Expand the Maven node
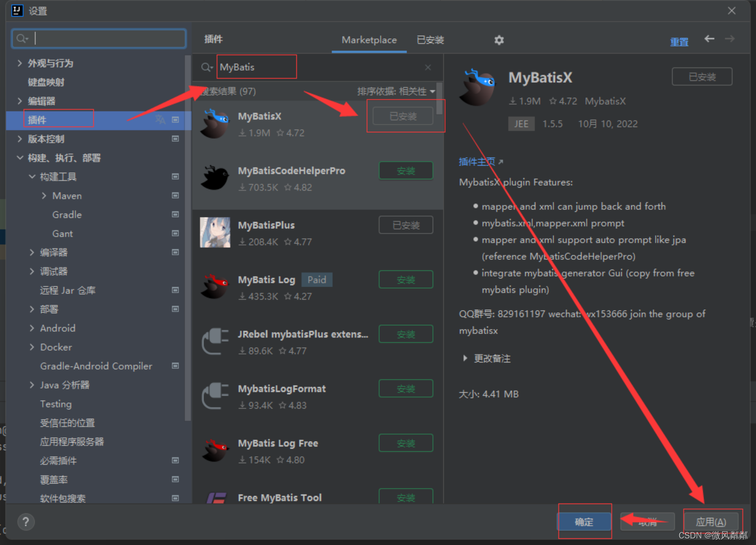This screenshot has height=545, width=756. [44, 195]
